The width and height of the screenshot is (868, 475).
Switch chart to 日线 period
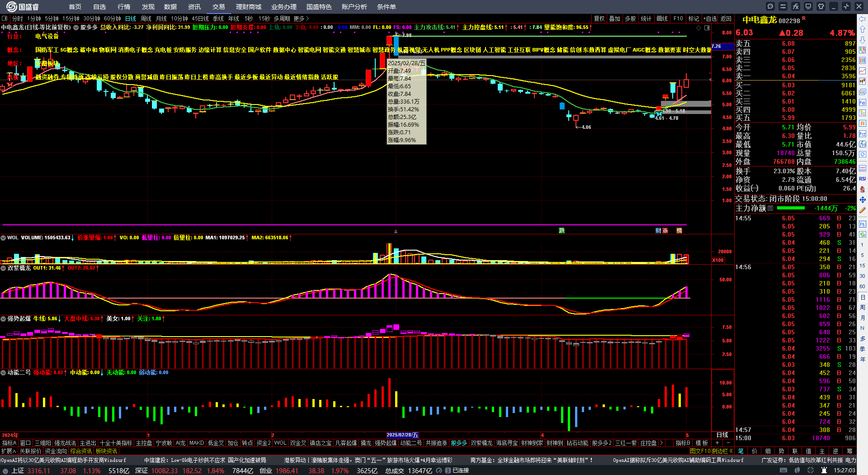pos(131,19)
